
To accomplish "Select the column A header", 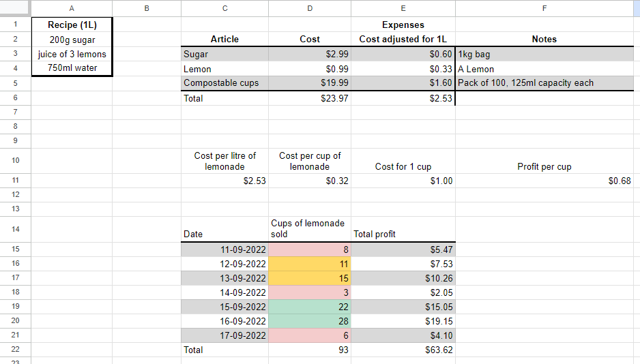I will point(72,8).
